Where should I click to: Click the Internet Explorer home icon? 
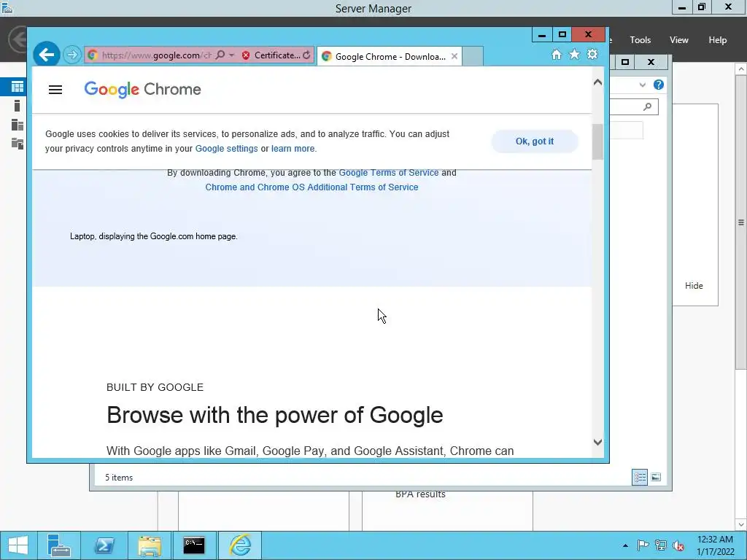tap(557, 54)
